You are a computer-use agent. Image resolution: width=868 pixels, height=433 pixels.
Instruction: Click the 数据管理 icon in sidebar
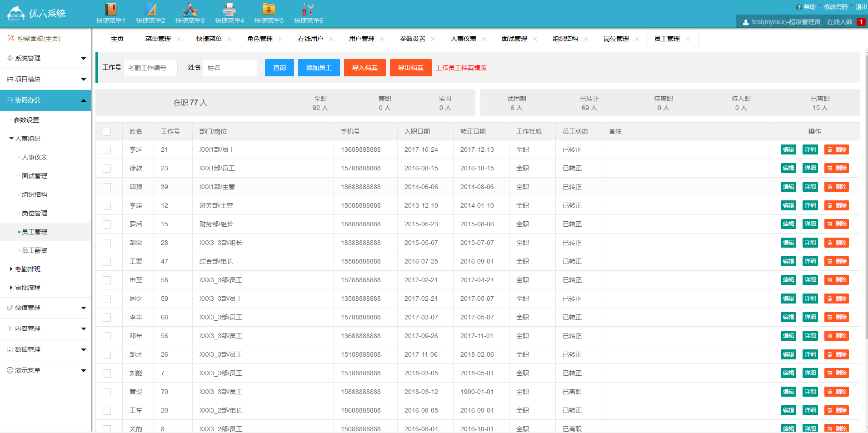click(10, 349)
